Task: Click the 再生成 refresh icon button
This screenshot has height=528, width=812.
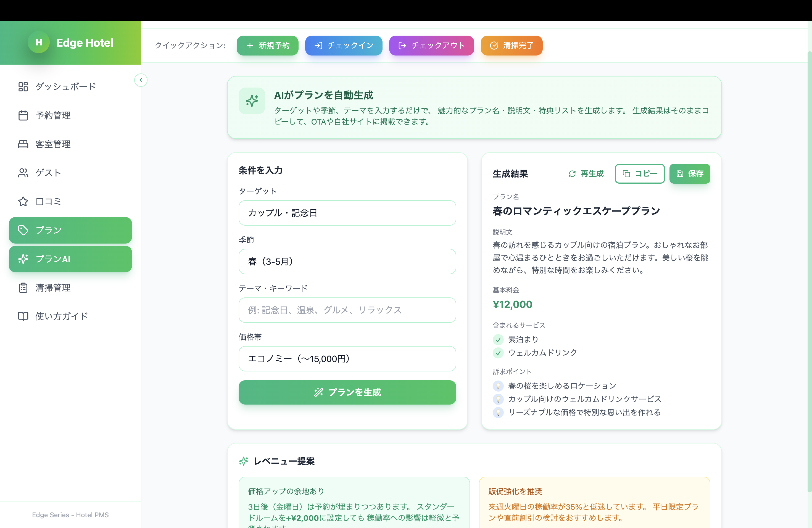Action: tap(586, 174)
